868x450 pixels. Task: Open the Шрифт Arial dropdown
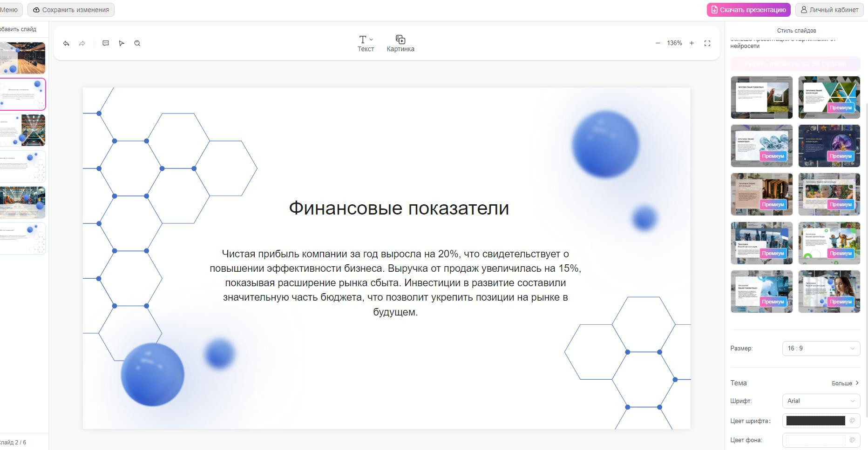point(821,401)
